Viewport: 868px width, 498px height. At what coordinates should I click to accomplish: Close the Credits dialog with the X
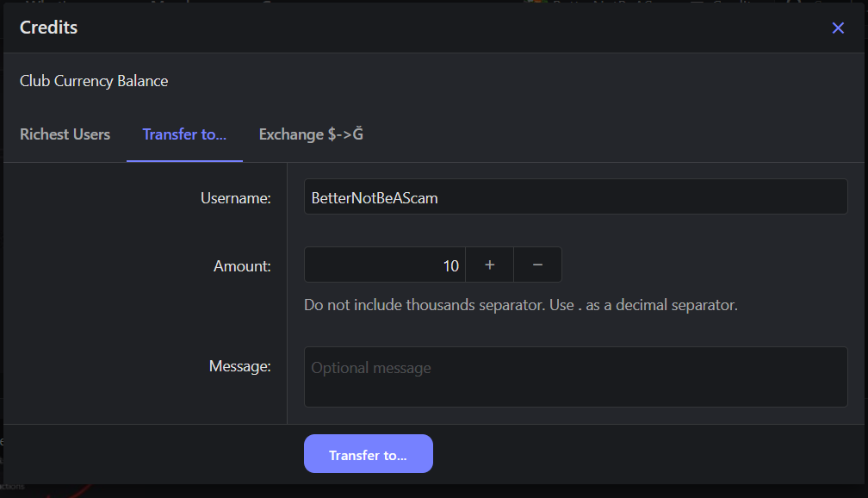pos(838,28)
